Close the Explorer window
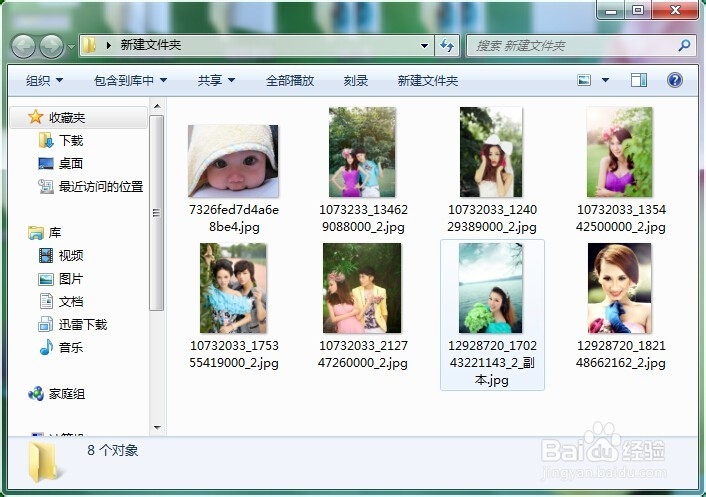The height and width of the screenshot is (497, 706). tap(675, 10)
